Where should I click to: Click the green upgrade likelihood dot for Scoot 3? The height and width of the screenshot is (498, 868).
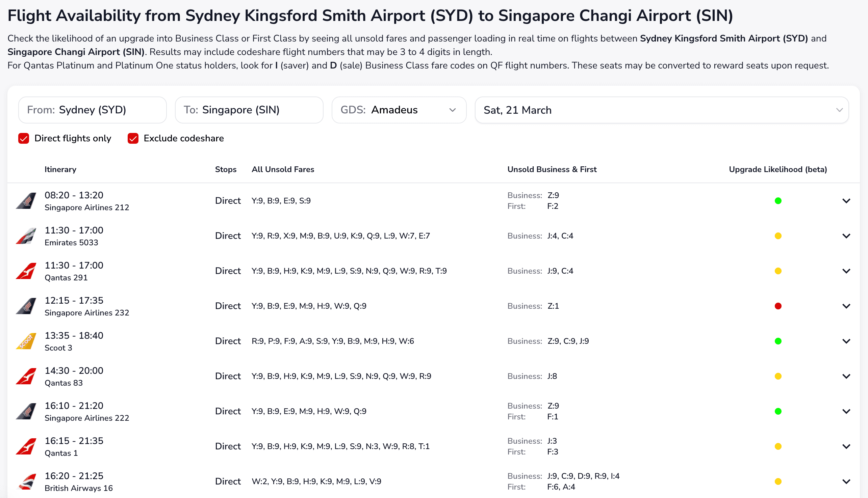coord(778,341)
